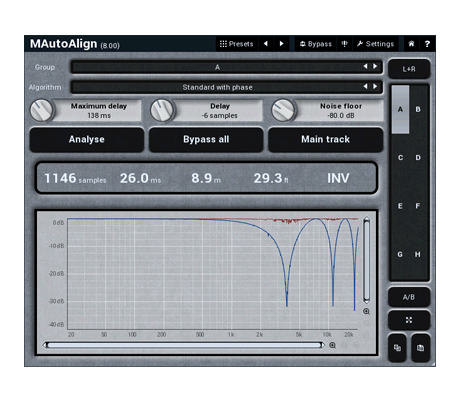
Task: Click the Noise floor -80.0 dB field
Action: click(x=341, y=111)
